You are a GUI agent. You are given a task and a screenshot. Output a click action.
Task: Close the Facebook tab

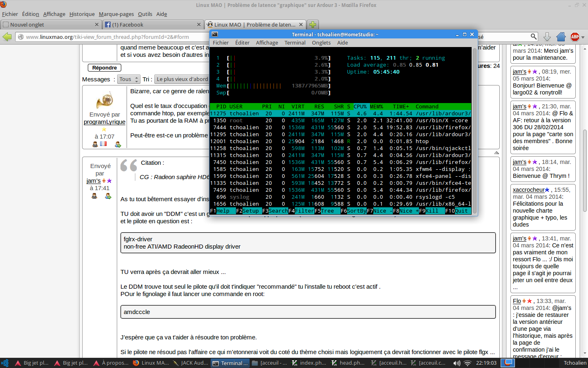pyautogui.click(x=199, y=25)
